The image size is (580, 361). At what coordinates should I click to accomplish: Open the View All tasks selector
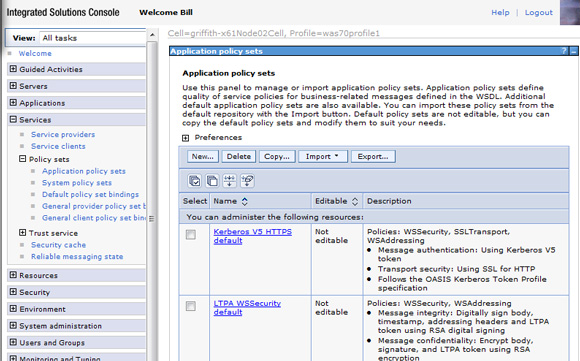[x=92, y=38]
